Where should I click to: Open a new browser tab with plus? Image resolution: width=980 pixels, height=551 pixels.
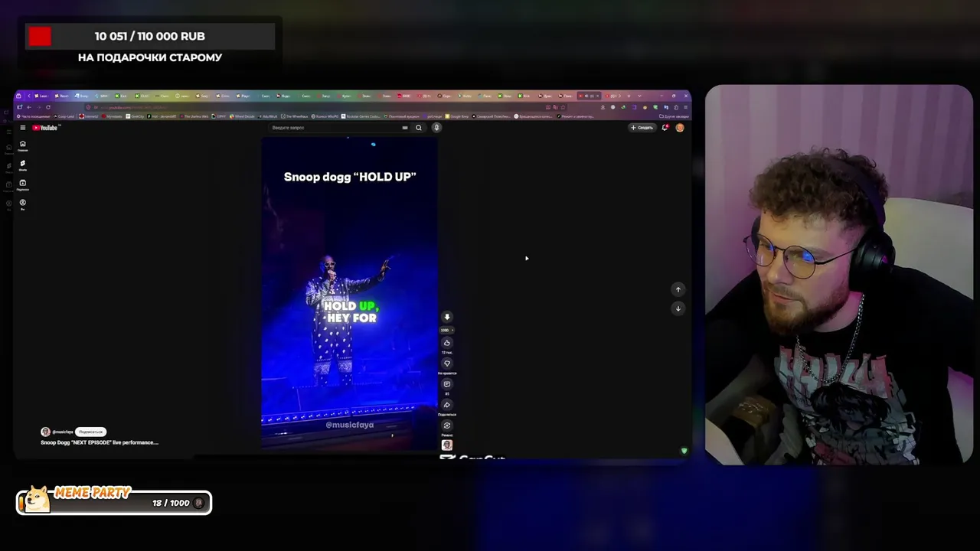tap(629, 96)
